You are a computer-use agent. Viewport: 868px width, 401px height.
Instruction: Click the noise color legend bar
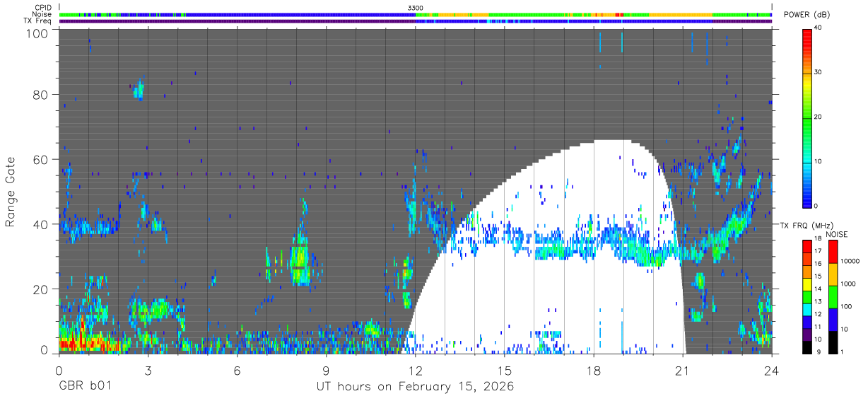tap(833, 296)
